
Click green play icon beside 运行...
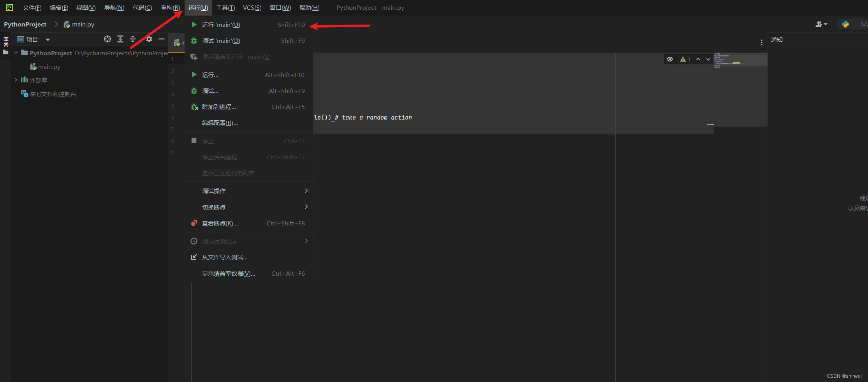pos(194,74)
